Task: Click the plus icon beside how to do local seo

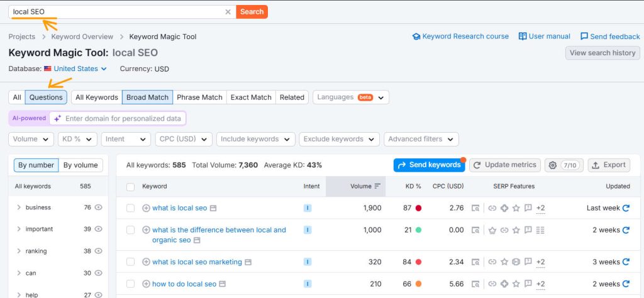Action: (146, 284)
